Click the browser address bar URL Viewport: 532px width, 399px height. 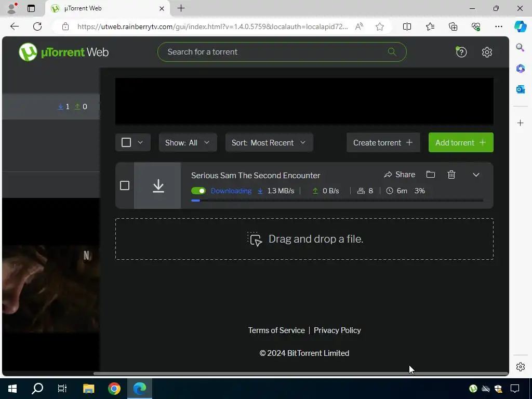(x=212, y=26)
